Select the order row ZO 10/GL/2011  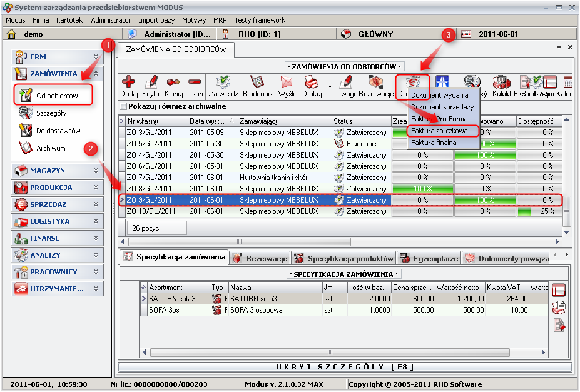150,211
